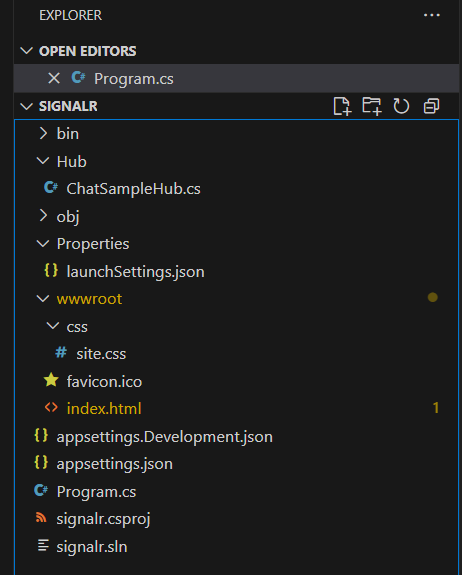Click the wwwroot modified dot indicator
Viewport: 462px width, 575px height.
tap(433, 297)
